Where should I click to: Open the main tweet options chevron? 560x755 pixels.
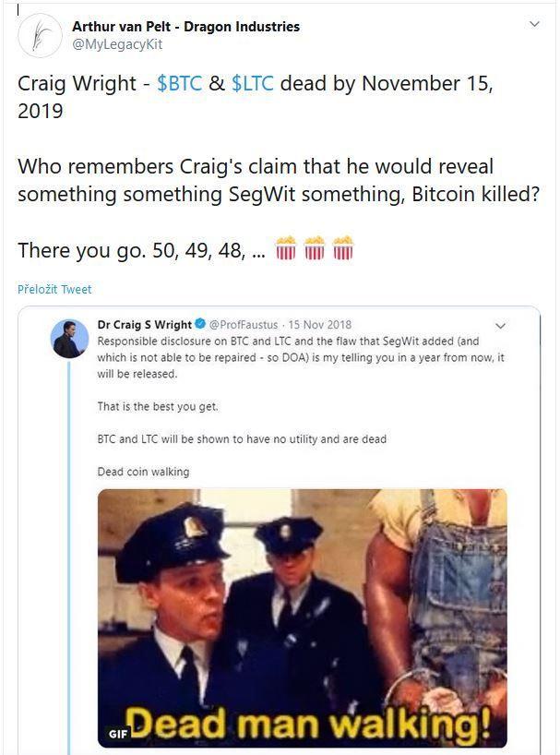534,24
